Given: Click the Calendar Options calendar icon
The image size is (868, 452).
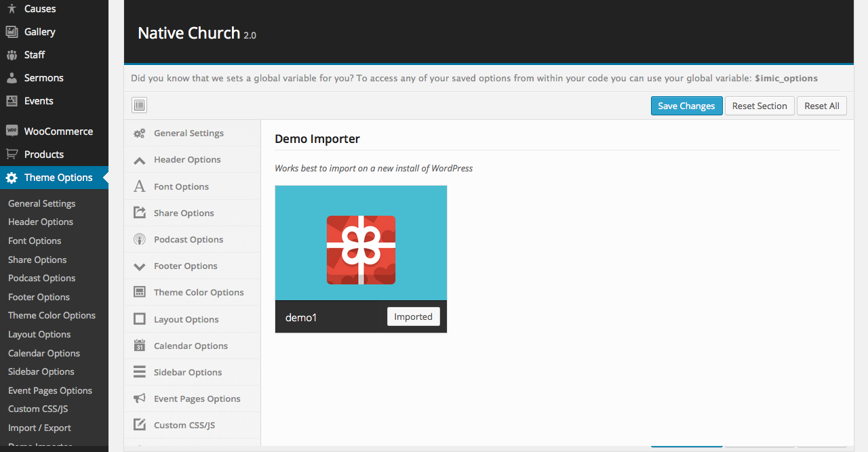Looking at the screenshot, I should click(x=140, y=346).
